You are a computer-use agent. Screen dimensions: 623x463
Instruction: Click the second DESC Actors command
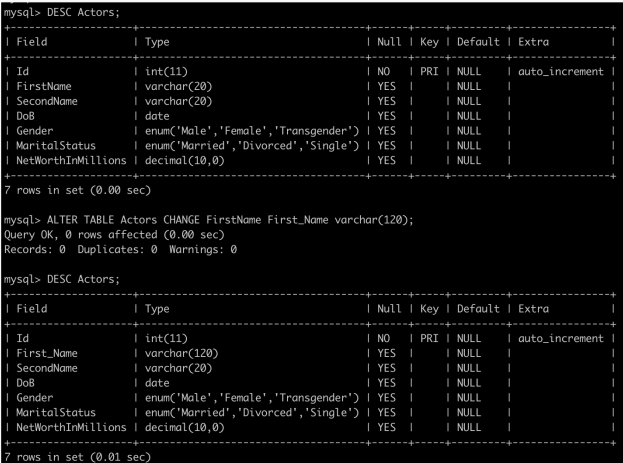(x=62, y=279)
